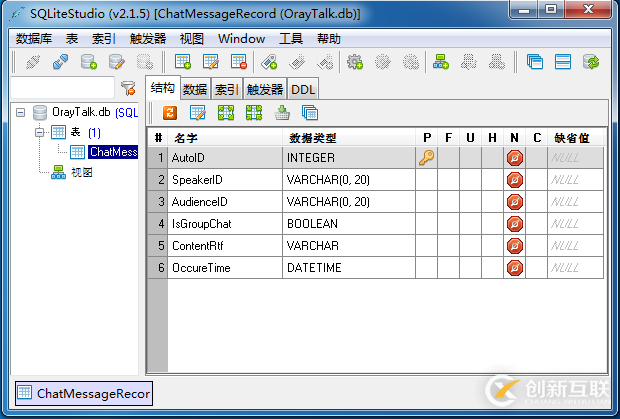Open the Window menu
The image size is (620, 419).
pyautogui.click(x=241, y=39)
